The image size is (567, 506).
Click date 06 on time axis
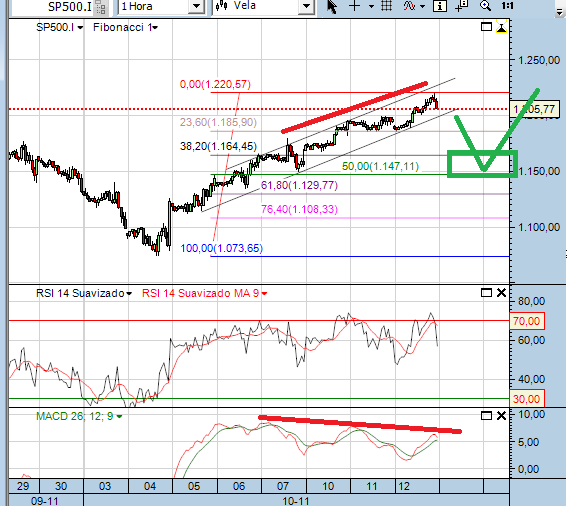tap(239, 486)
